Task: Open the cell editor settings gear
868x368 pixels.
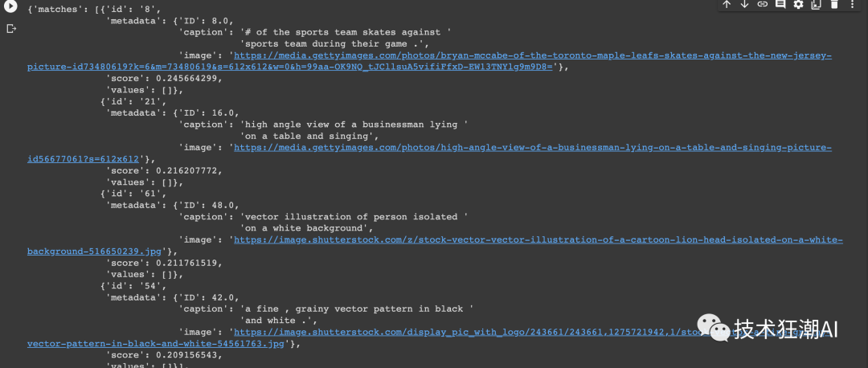Action: click(x=798, y=5)
